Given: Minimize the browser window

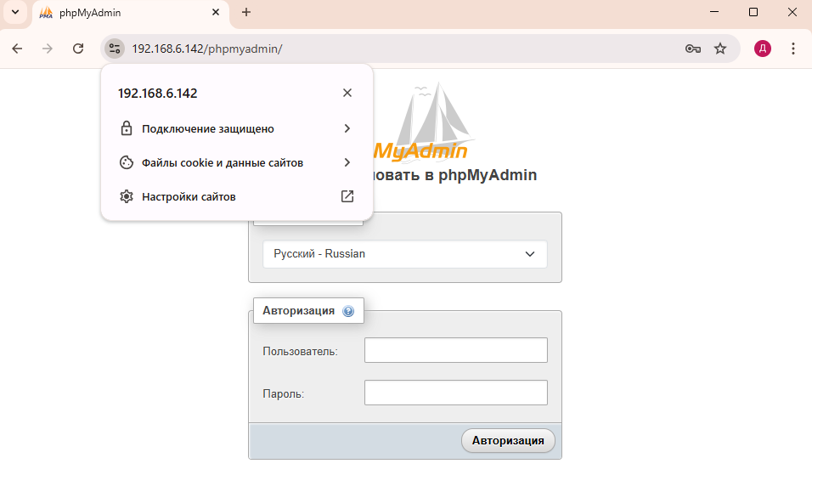Looking at the screenshot, I should coord(714,12).
